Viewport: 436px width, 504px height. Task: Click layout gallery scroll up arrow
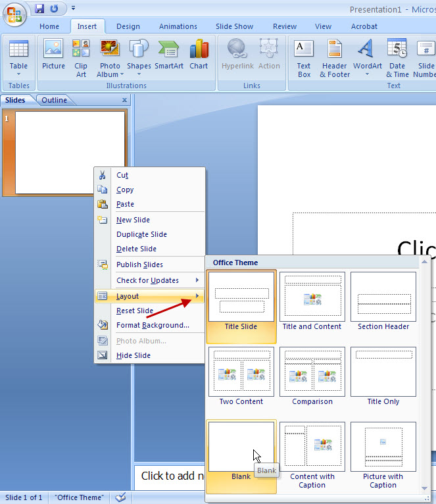[x=424, y=262]
